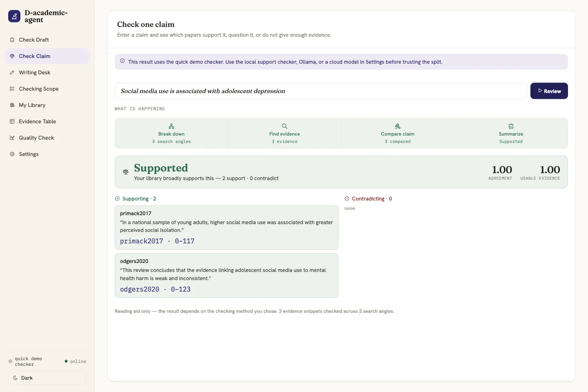This screenshot has height=392, width=588.
Task: Click the Writing Desk pencil icon
Action: pos(12,72)
